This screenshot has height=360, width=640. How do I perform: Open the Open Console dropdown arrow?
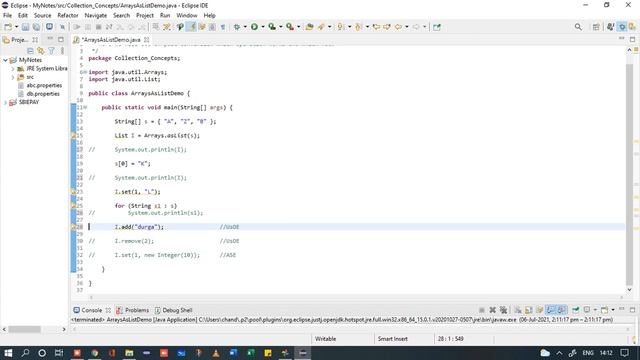613,310
